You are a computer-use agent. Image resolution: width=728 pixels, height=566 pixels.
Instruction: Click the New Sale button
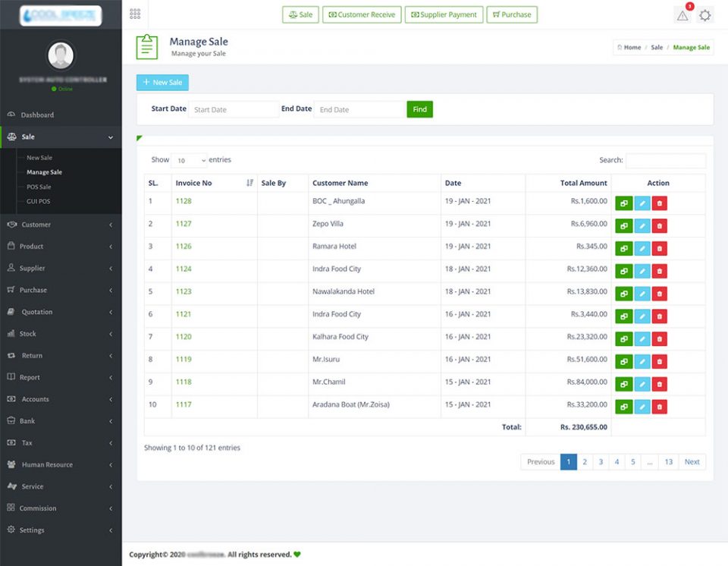(x=162, y=83)
